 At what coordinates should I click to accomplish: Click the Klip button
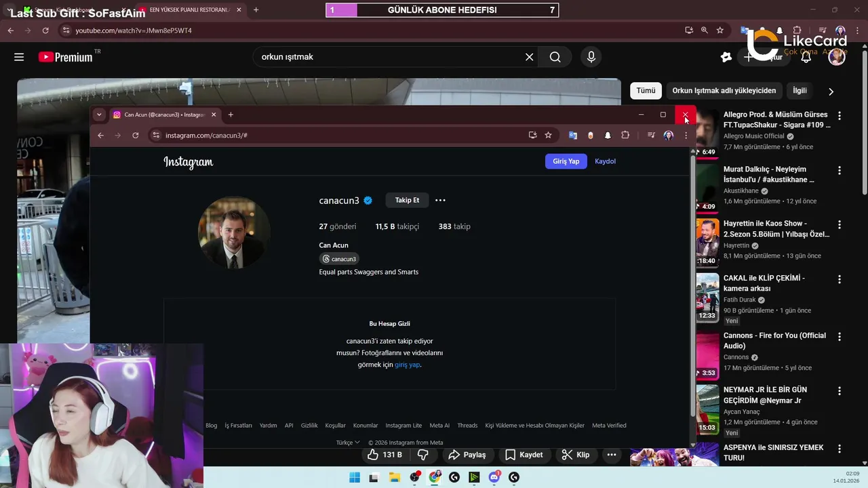pyautogui.click(x=576, y=455)
